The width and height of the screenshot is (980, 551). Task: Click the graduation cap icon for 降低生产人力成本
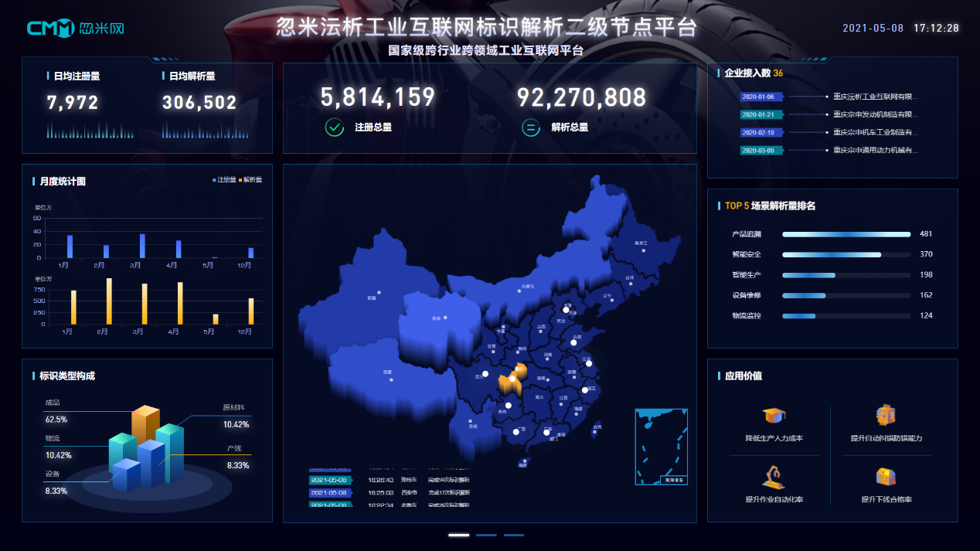click(x=774, y=417)
